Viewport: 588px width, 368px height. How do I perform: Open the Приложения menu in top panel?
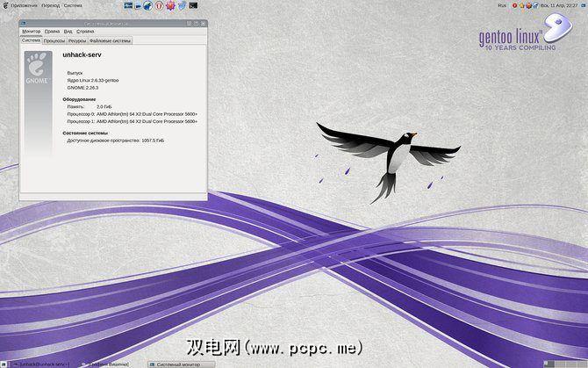[23, 5]
